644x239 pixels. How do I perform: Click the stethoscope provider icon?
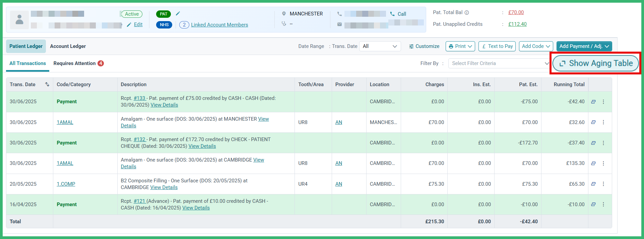pos(284,24)
